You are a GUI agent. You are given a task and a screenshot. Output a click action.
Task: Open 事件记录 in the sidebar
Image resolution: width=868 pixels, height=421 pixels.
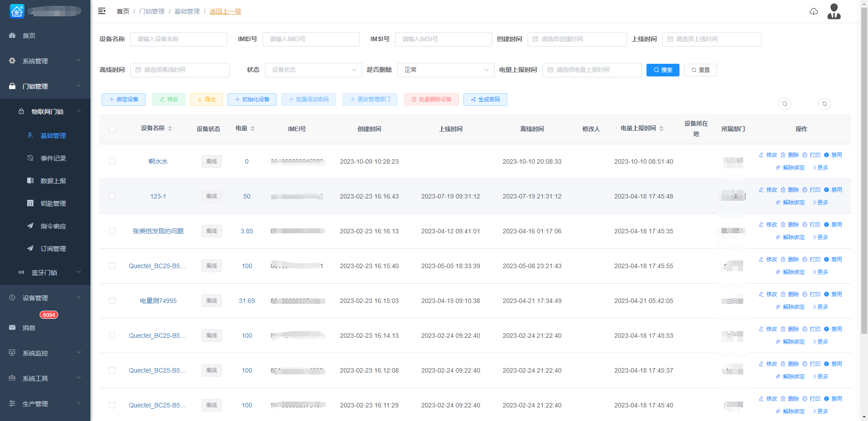45,158
